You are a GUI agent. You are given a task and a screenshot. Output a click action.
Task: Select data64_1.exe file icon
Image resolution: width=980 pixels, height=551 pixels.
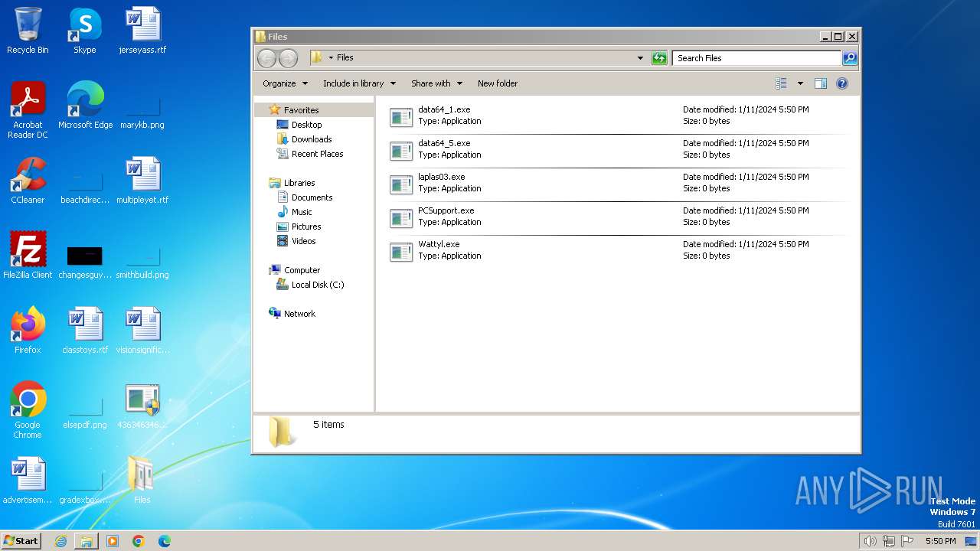click(401, 117)
